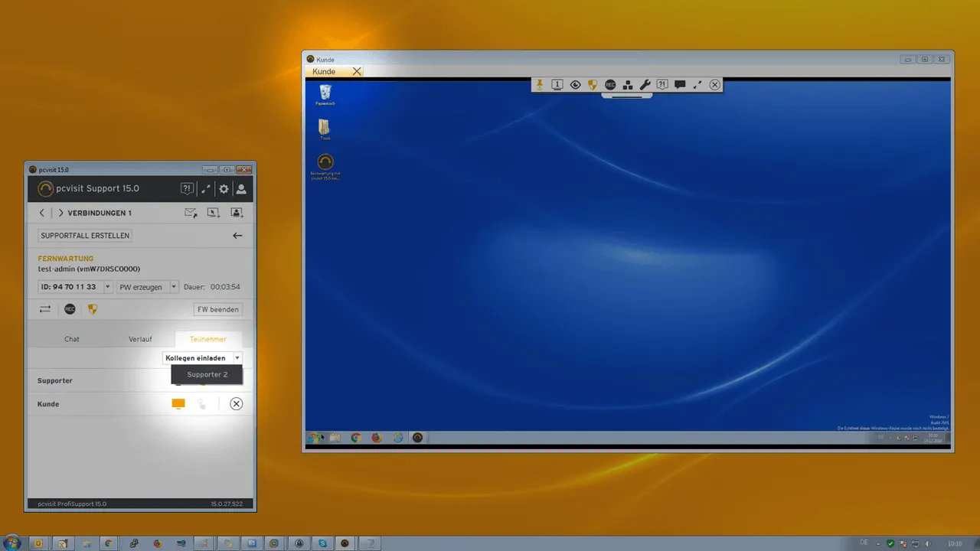Toggle REC recording in pcvisit panel
The image size is (980, 551).
pyautogui.click(x=70, y=309)
